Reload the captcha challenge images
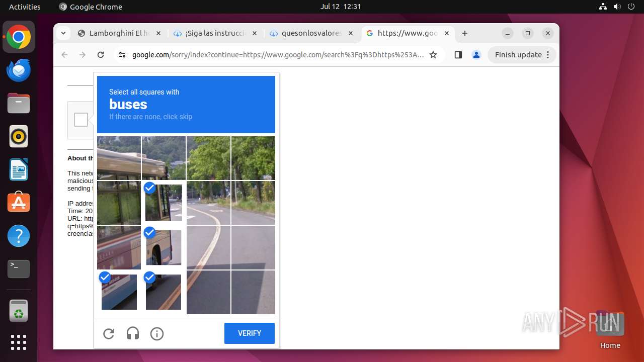 (109, 333)
